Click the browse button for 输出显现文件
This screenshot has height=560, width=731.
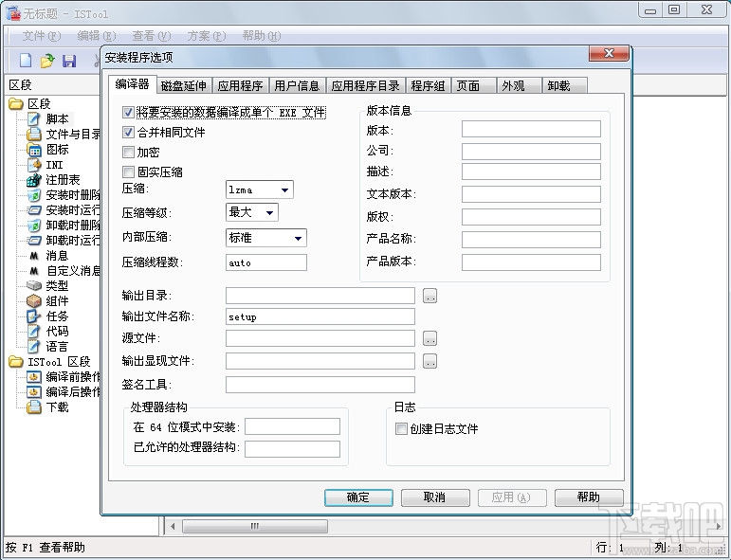click(x=429, y=361)
